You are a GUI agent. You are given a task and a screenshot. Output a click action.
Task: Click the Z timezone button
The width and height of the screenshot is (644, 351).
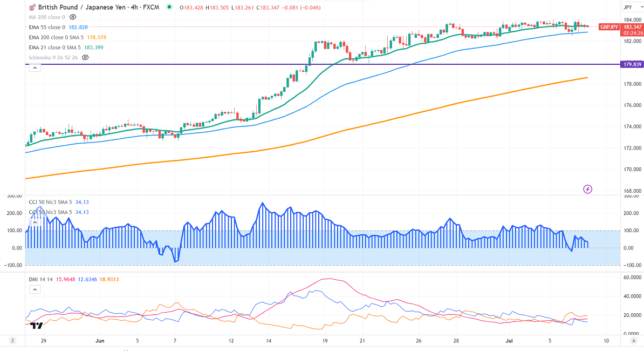click(x=13, y=340)
